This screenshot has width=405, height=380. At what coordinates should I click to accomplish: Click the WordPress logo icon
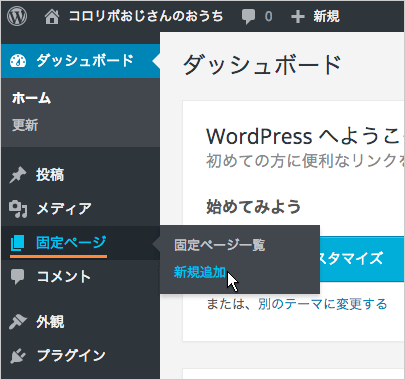coord(17,16)
